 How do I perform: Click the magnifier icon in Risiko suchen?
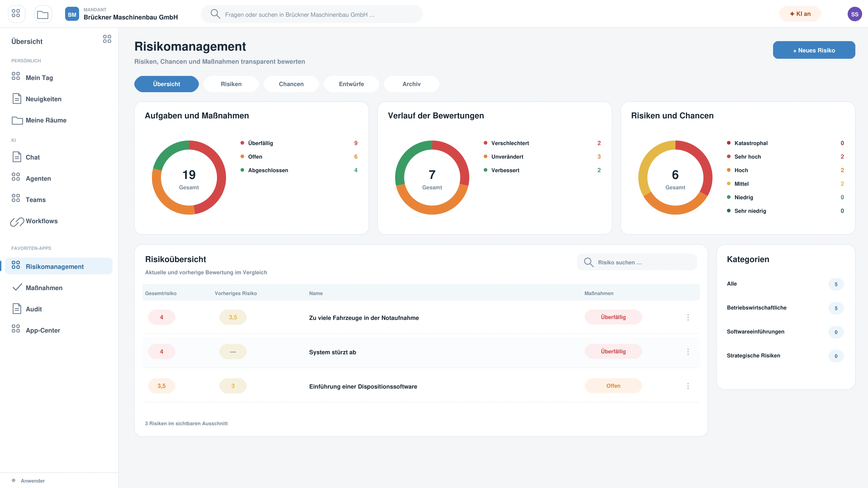tap(589, 262)
